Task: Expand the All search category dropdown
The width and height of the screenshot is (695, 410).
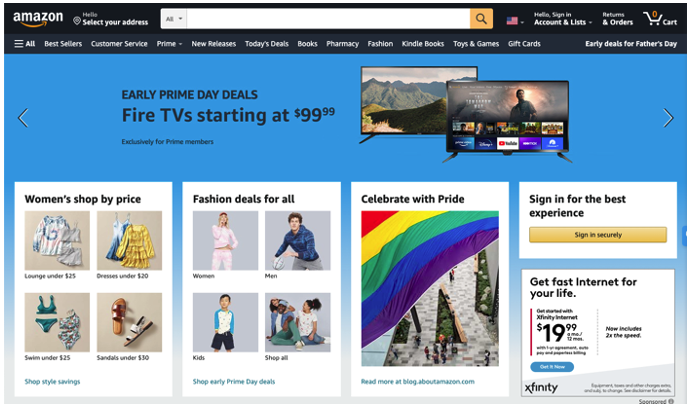Action: point(174,19)
